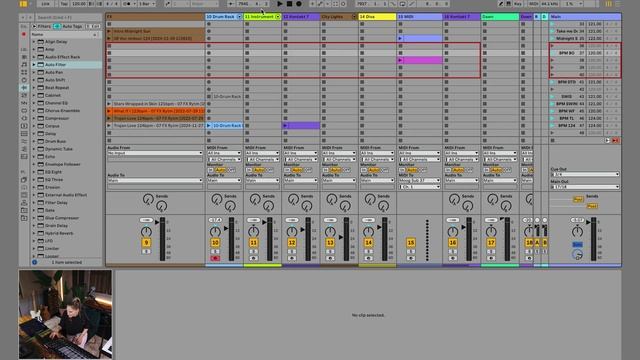Click the Arrangement Record button
The height and width of the screenshot is (360, 640).
coord(299,4)
